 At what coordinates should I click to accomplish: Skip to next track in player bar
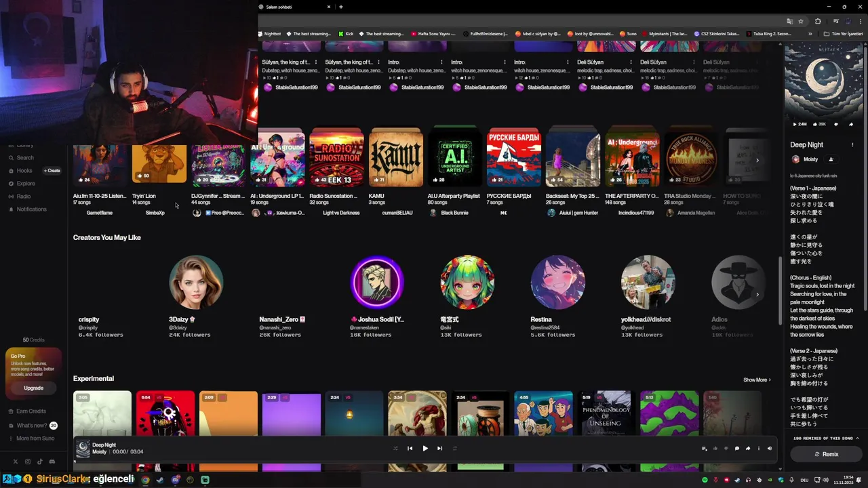coord(439,448)
